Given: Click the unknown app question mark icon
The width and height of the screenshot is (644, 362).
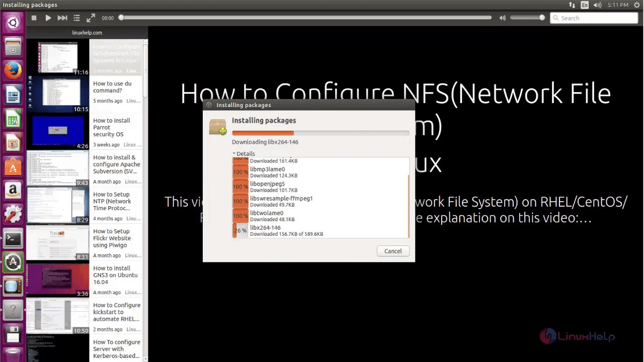Looking at the screenshot, I should pos(13,310).
